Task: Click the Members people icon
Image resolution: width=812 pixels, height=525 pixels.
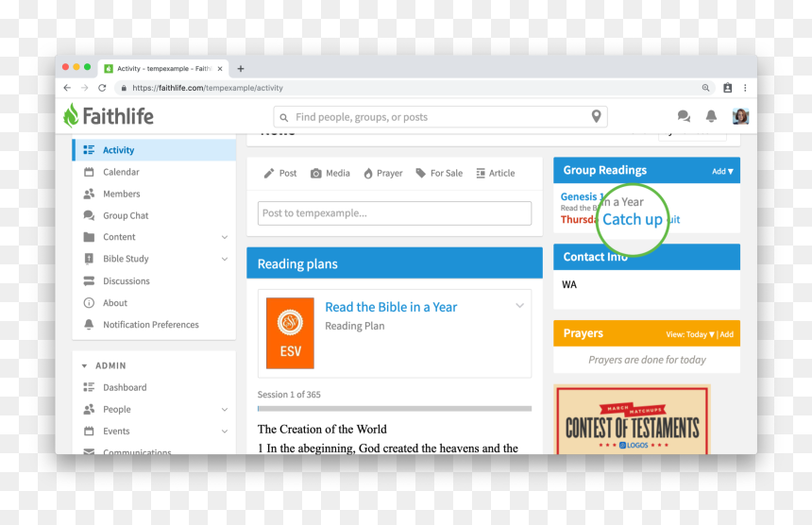Action: point(89,194)
